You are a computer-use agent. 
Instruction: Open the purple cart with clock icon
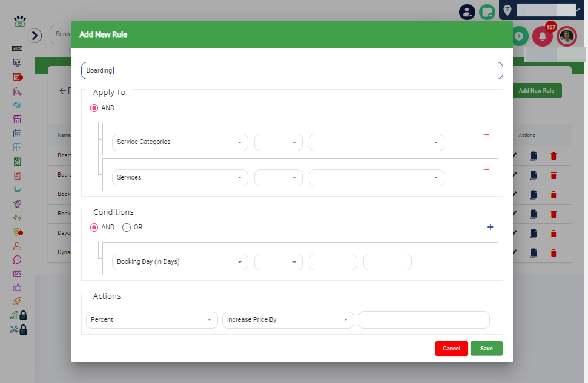[x=17, y=204]
